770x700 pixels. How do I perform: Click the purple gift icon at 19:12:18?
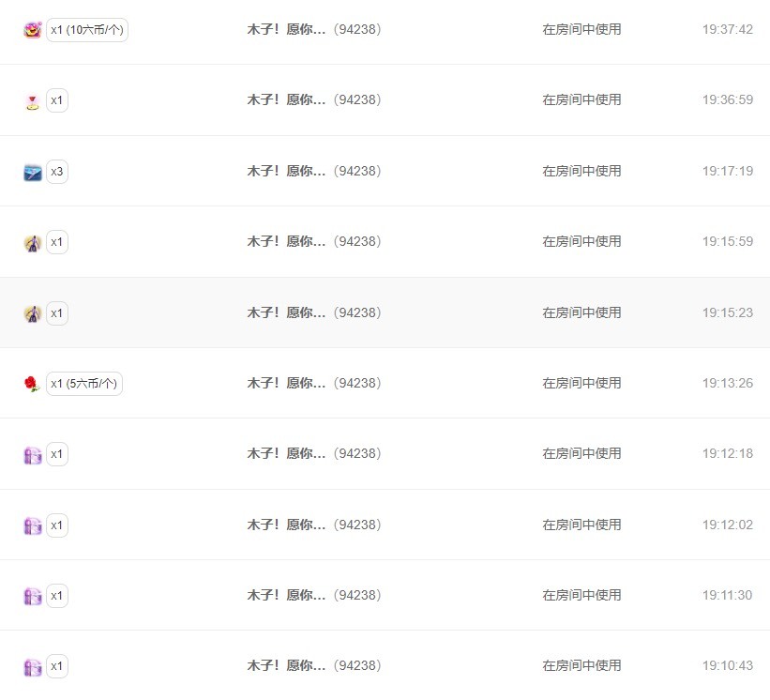click(x=33, y=455)
